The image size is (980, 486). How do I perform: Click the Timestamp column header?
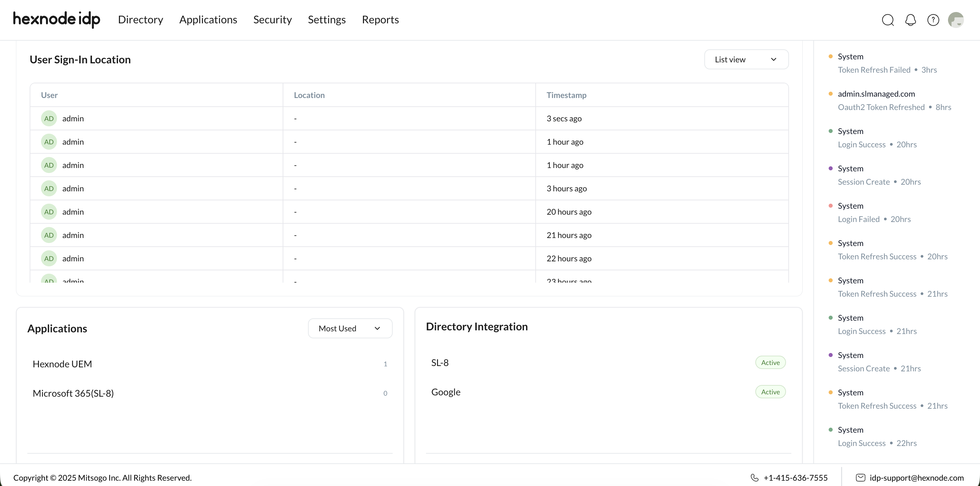click(x=566, y=95)
